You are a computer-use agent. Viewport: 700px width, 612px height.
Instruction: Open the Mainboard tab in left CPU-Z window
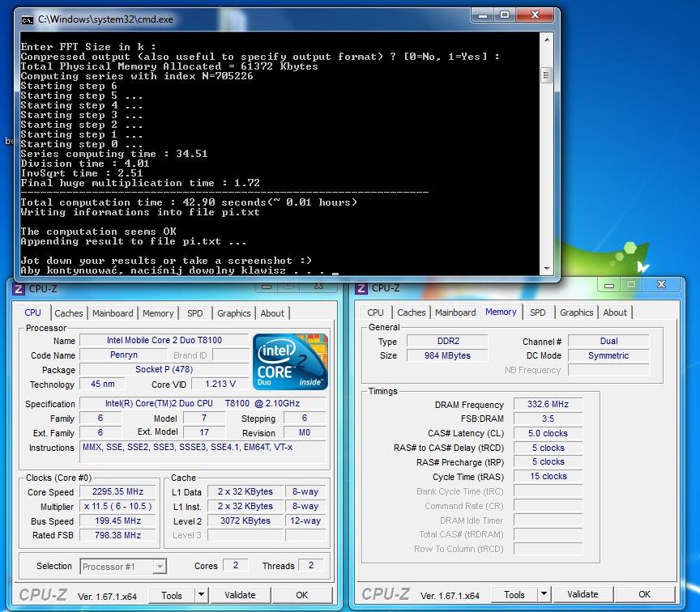coord(113,313)
